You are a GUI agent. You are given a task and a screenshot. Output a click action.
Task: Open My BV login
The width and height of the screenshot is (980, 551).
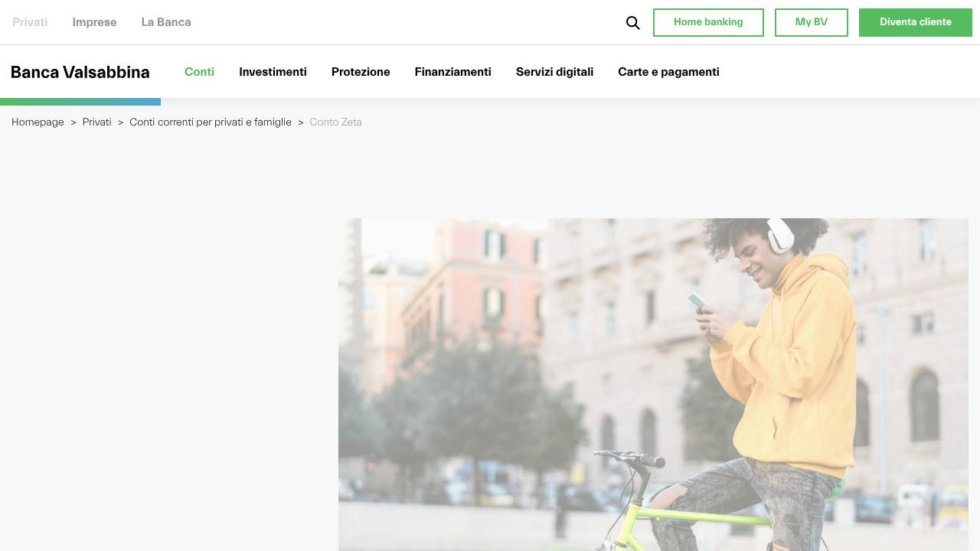(811, 22)
